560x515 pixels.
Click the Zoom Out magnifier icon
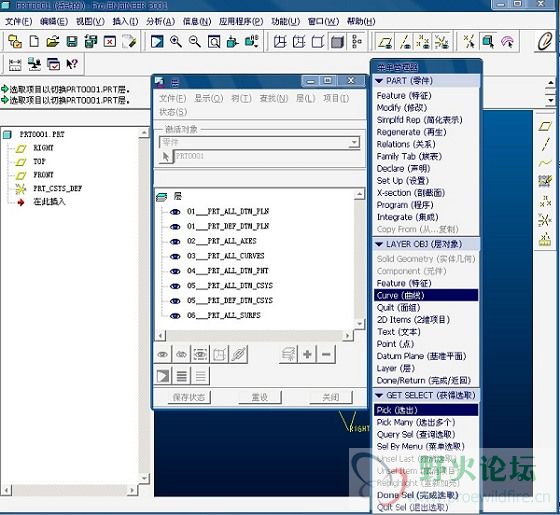195,42
